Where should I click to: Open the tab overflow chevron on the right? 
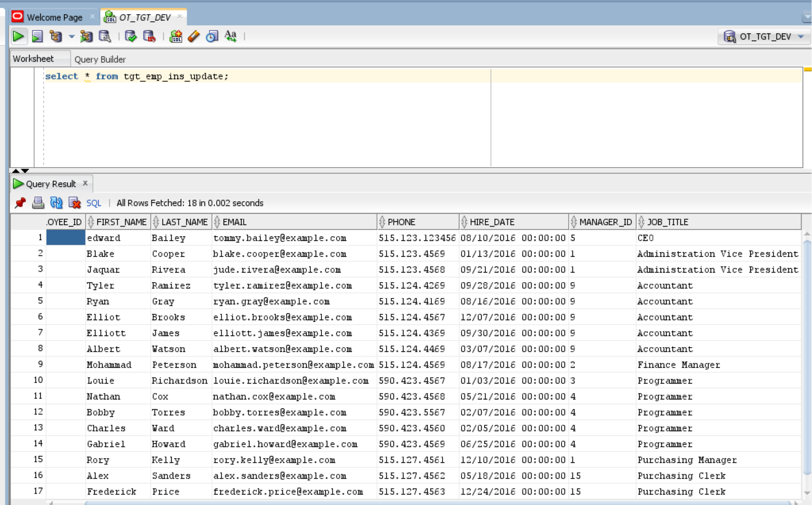click(x=808, y=16)
